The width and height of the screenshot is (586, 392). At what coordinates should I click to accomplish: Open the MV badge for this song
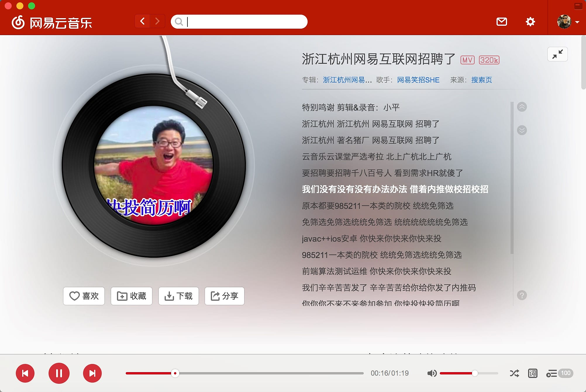[467, 60]
